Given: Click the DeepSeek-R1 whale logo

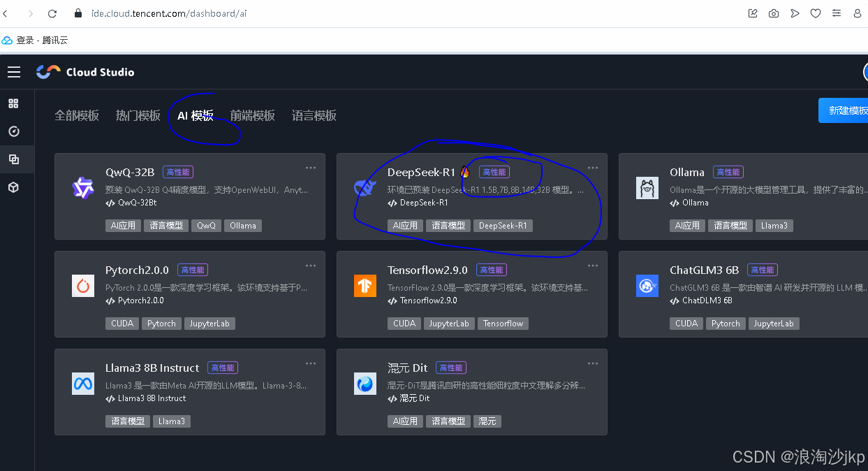Looking at the screenshot, I should (x=365, y=188).
